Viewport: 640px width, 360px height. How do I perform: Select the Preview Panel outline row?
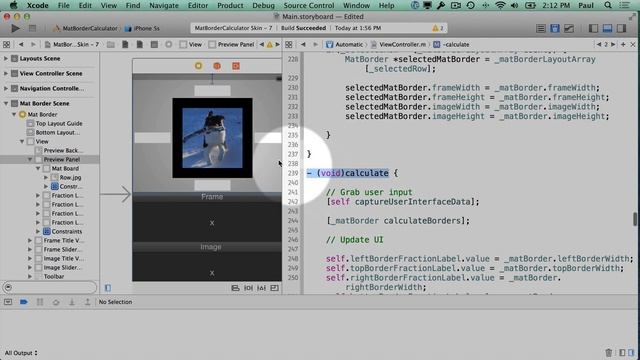click(49, 159)
